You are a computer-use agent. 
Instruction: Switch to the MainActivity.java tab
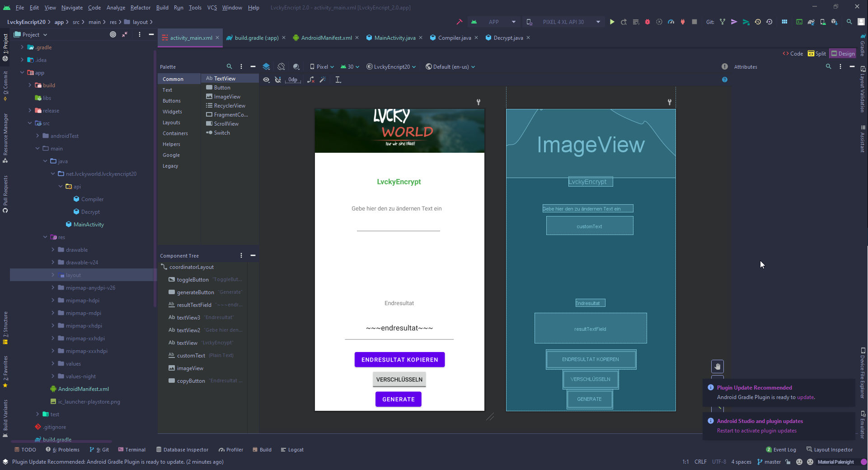[394, 38]
